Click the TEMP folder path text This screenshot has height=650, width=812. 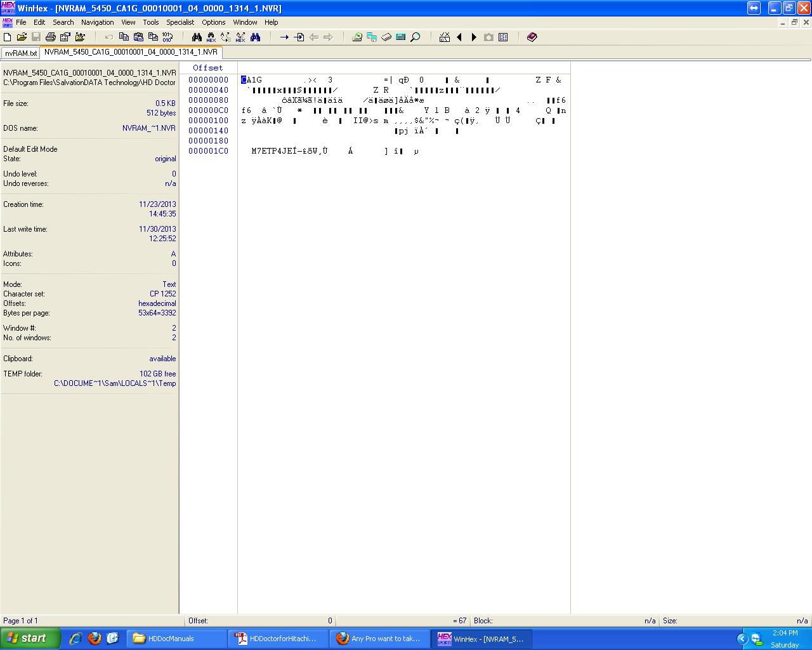pos(115,383)
